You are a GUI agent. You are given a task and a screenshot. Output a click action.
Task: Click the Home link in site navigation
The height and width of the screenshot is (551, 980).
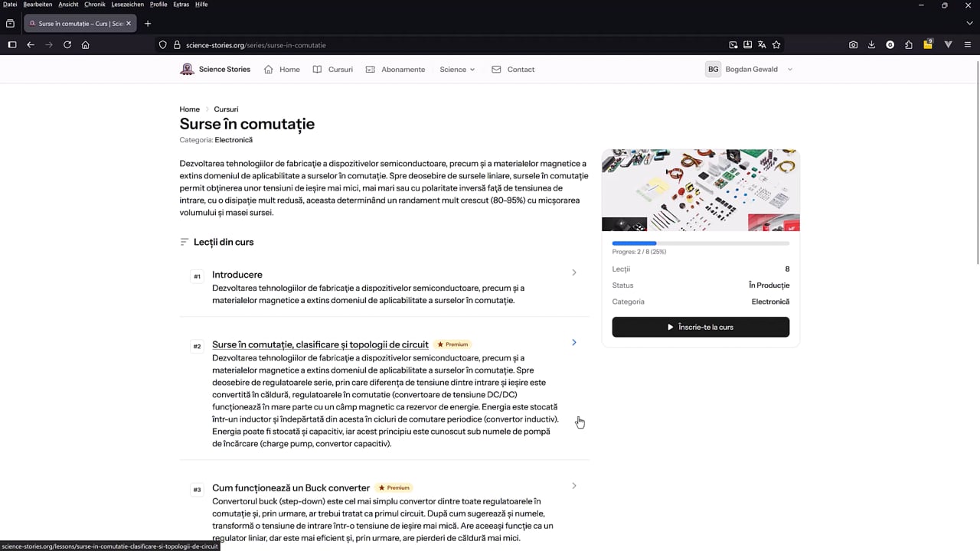pos(282,70)
